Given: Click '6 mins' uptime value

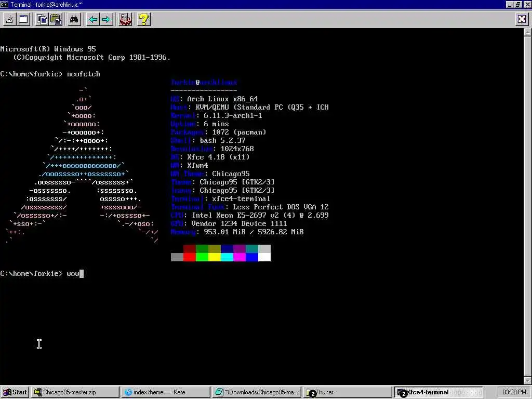Looking at the screenshot, I should [x=216, y=124].
